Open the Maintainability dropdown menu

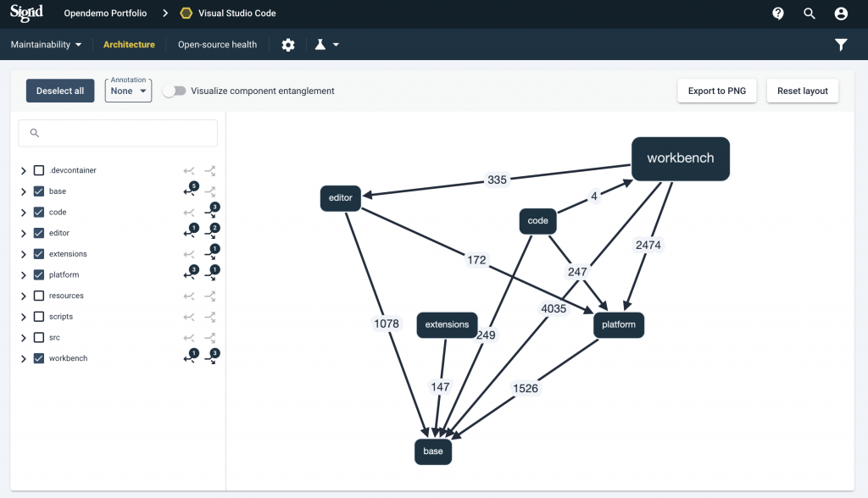tap(46, 45)
